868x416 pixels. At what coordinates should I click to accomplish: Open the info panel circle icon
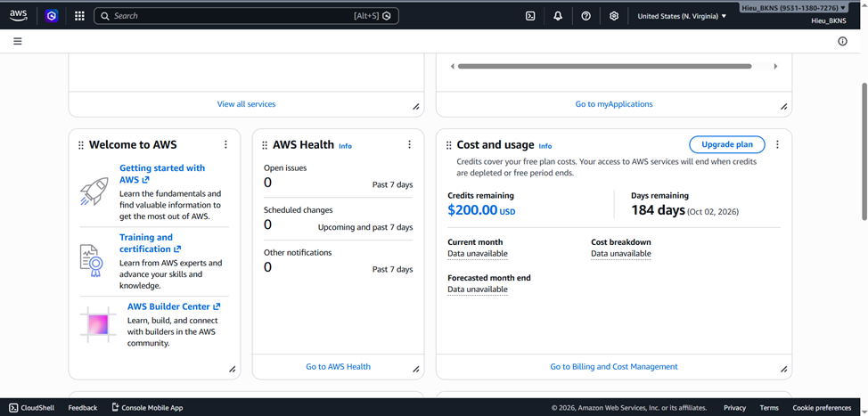[x=842, y=41]
